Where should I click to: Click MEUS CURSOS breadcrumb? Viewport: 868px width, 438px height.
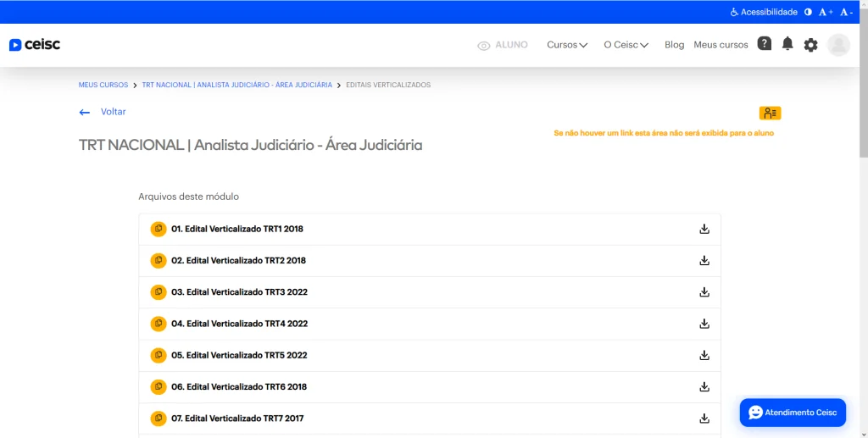pyautogui.click(x=103, y=86)
